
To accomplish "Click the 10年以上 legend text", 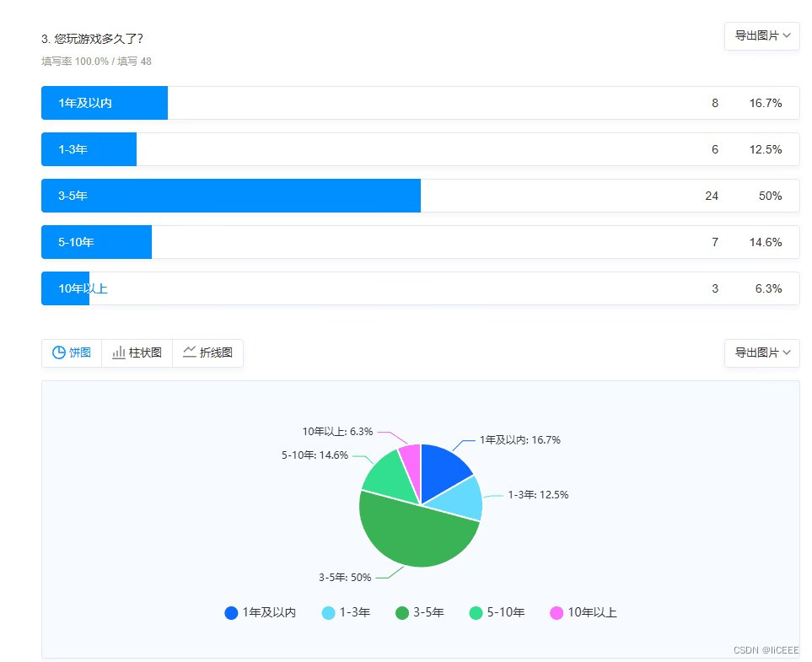I will (592, 613).
